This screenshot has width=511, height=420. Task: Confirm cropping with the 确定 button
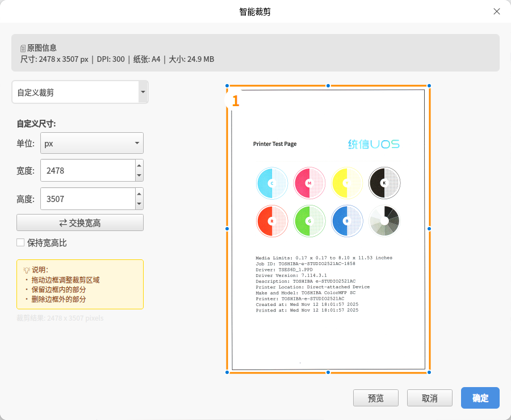(x=480, y=398)
